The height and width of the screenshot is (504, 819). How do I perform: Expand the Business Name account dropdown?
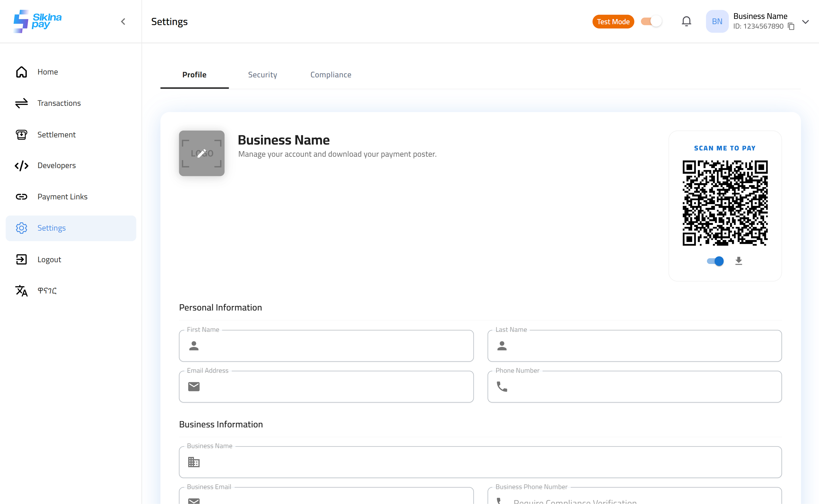805,22
